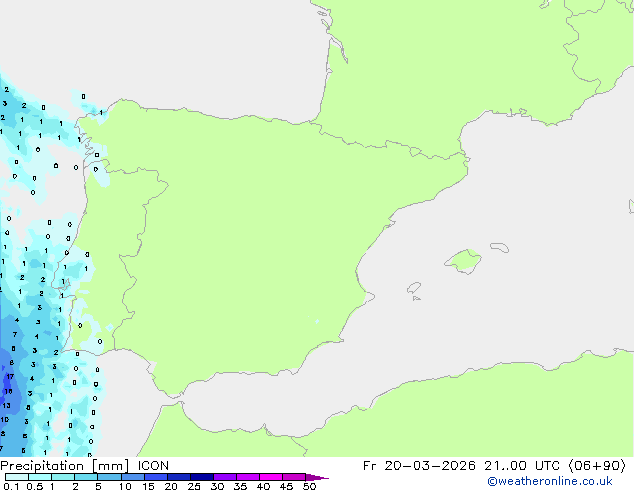Click the Menorca island outline
This screenshot has height=490, width=634.
(500, 247)
